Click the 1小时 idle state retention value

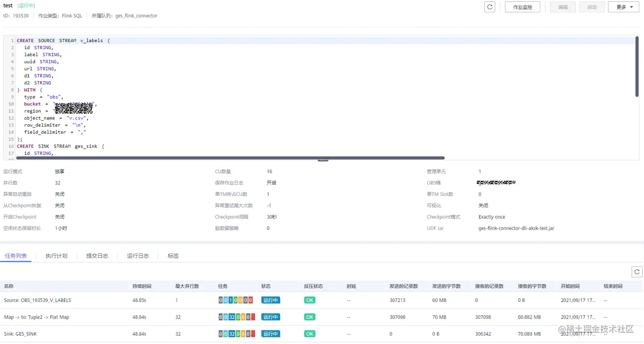click(61, 228)
